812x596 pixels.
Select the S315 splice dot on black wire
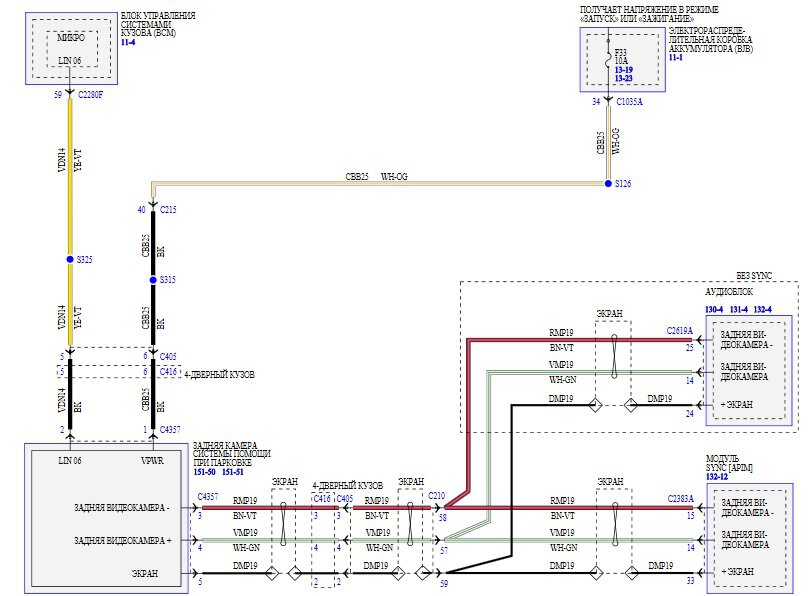pos(153,280)
